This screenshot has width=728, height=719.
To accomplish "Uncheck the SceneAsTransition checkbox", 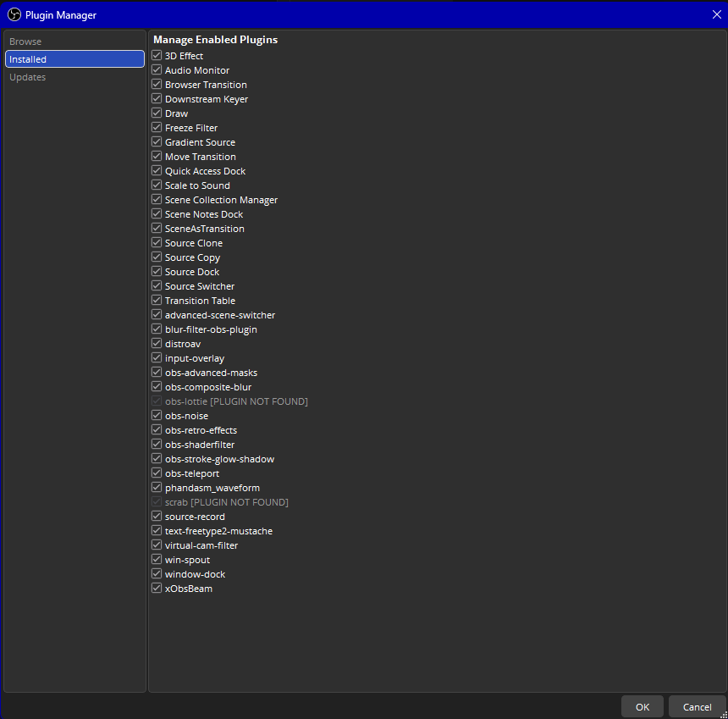I will [x=157, y=229].
